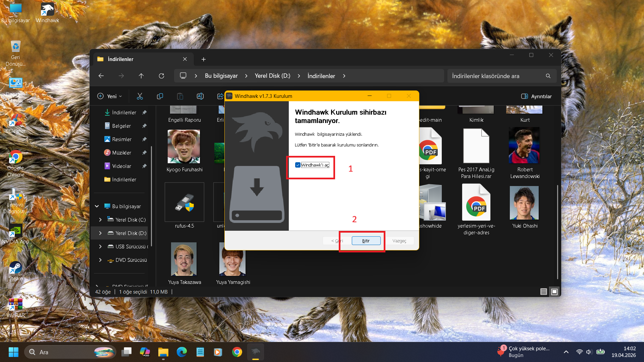Collapse the Bu bilgisayar tree node
Screen dimensions: 644x362
pyautogui.click(x=97, y=206)
